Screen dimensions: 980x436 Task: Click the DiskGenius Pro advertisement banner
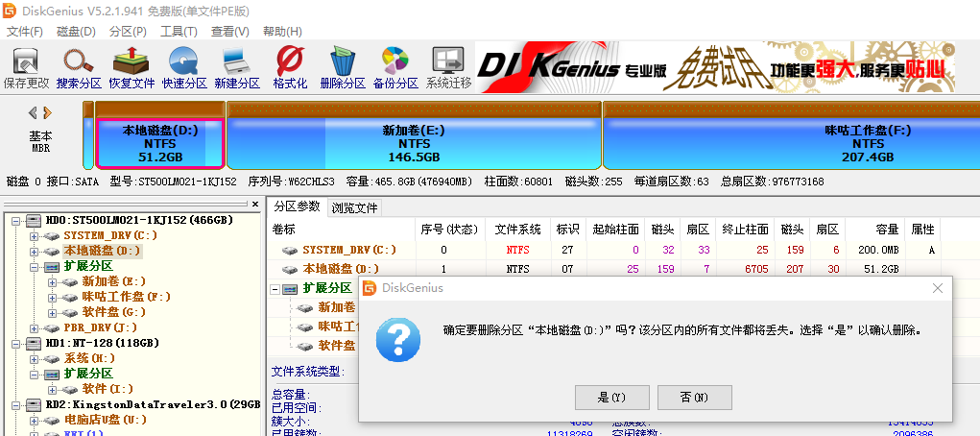[714, 67]
